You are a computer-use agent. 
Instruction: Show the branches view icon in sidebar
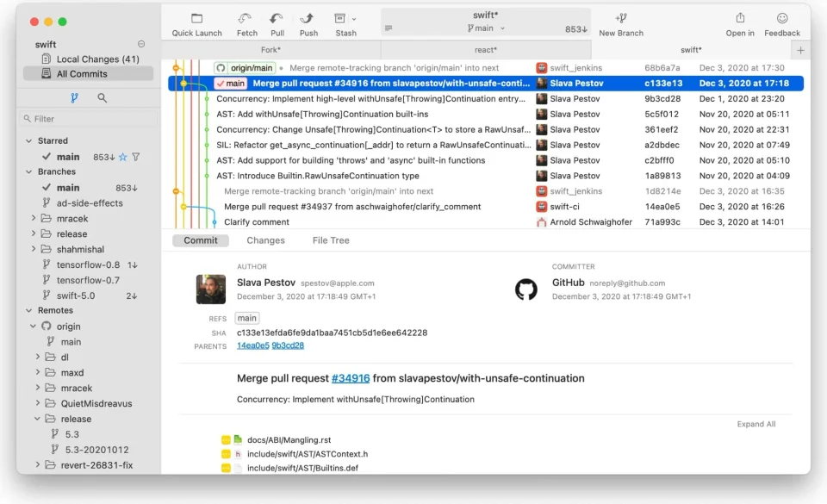coord(74,97)
